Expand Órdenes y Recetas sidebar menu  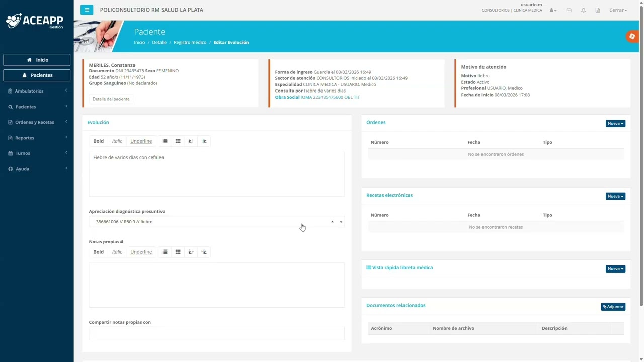tap(37, 122)
